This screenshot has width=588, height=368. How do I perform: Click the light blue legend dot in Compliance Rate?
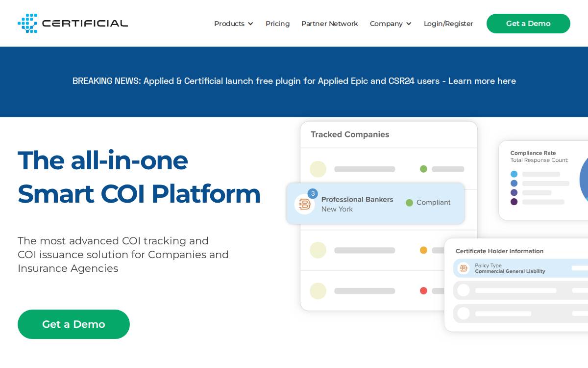coord(514,174)
